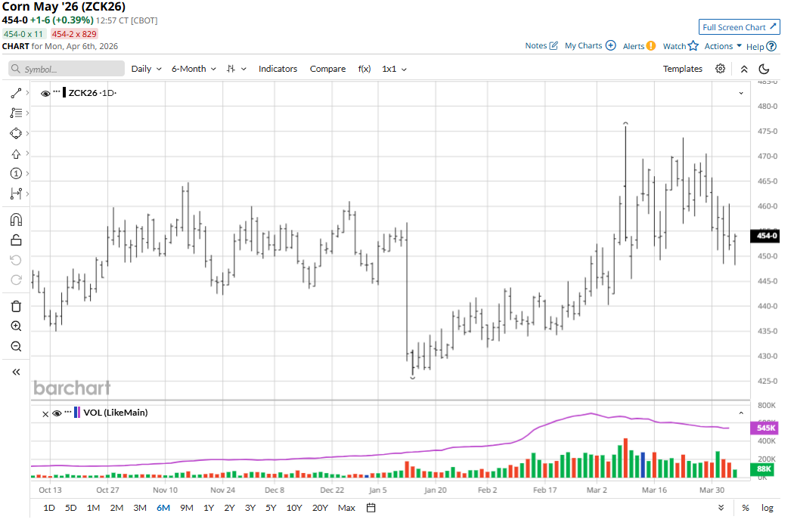Select the 1Y time range
794x532 pixels.
tap(209, 508)
